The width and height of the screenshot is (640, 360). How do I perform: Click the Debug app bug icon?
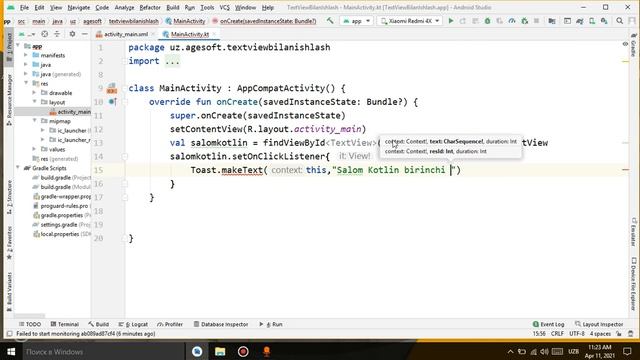pyautogui.click(x=487, y=20)
